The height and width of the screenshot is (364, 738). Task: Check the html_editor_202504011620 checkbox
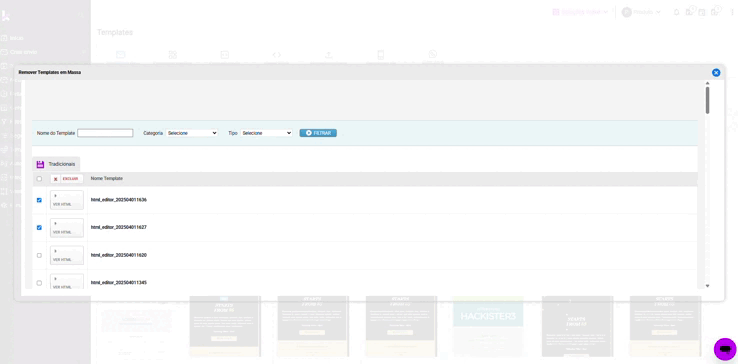pos(39,255)
